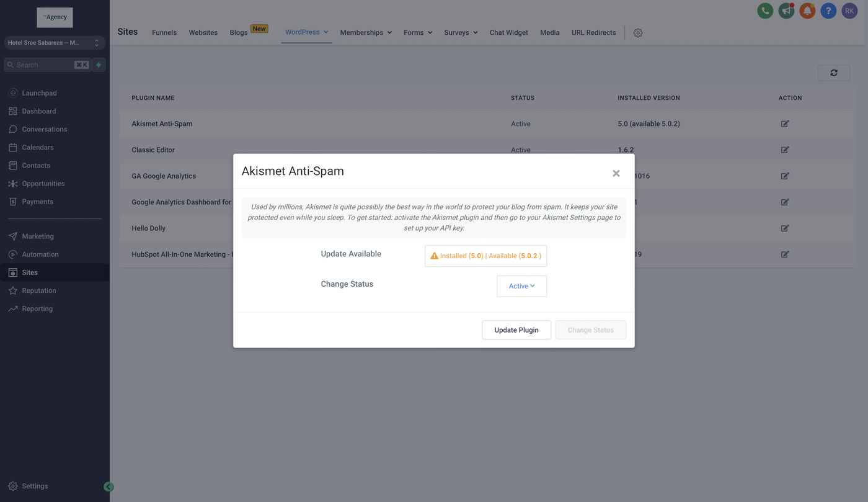Open the RK user profile avatar

tap(849, 11)
